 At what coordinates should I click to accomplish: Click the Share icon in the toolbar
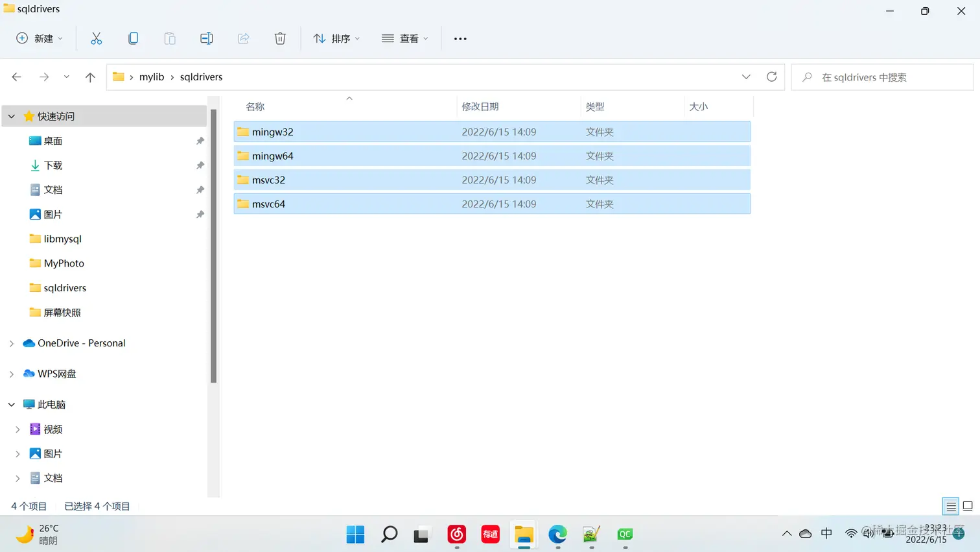click(243, 38)
